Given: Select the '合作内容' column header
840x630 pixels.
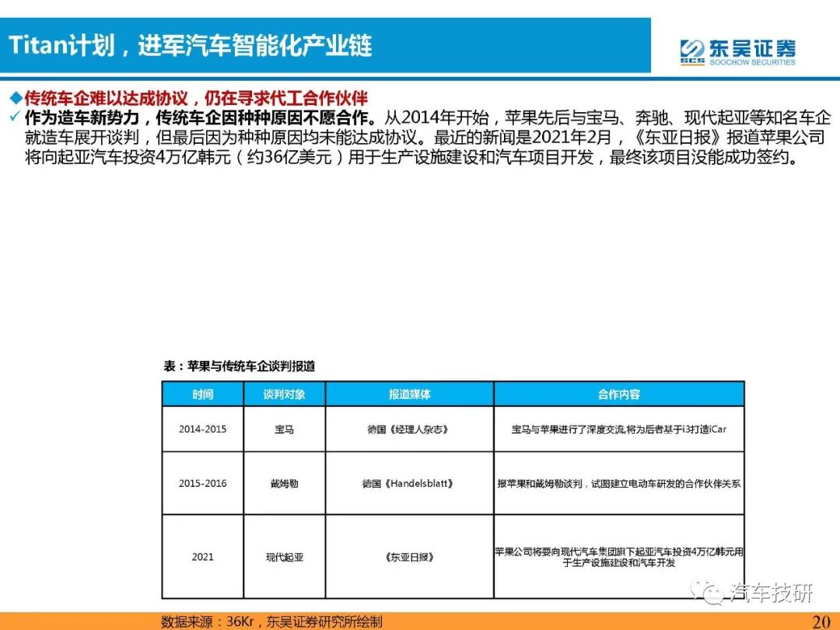Looking at the screenshot, I should pyautogui.click(x=619, y=394).
